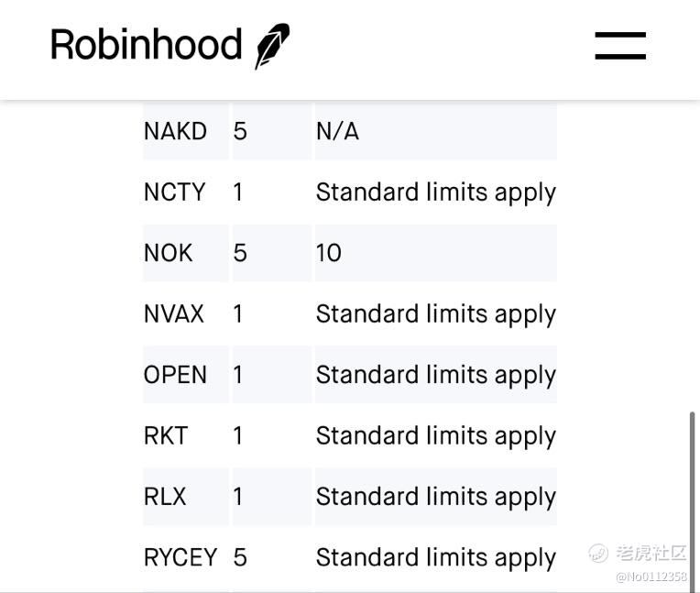Select the NCTY ticker cell

[186, 192]
